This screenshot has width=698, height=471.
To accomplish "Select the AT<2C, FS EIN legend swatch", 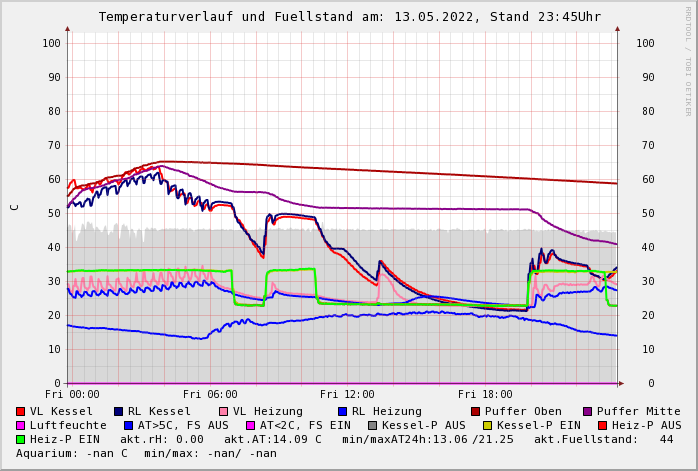I will [251, 425].
